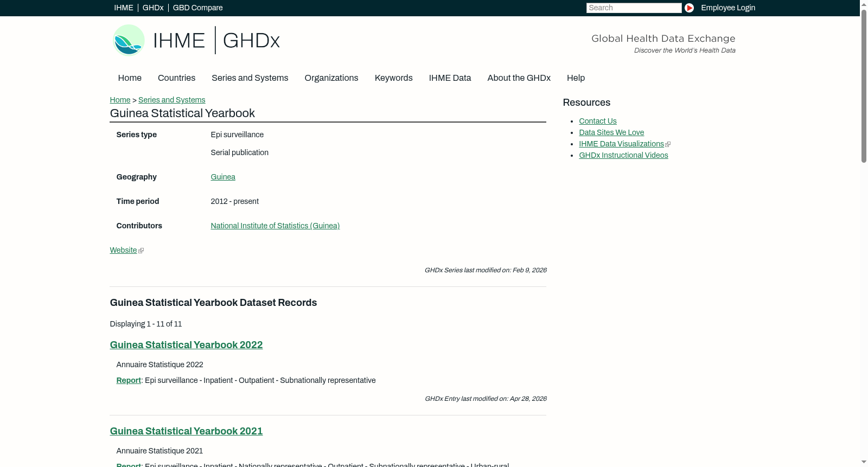
Task: Click 'Annuaire Statistique 2021' text
Action: [159, 451]
